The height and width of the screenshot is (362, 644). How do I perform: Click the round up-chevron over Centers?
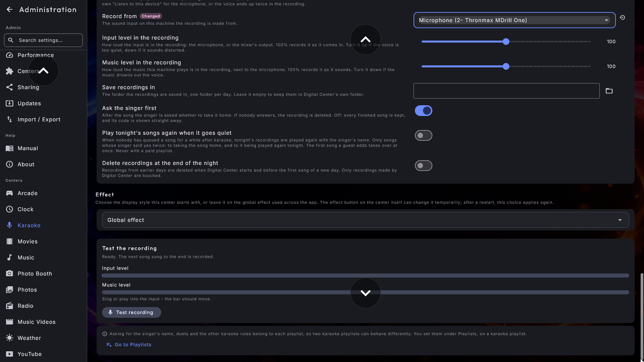pyautogui.click(x=43, y=71)
